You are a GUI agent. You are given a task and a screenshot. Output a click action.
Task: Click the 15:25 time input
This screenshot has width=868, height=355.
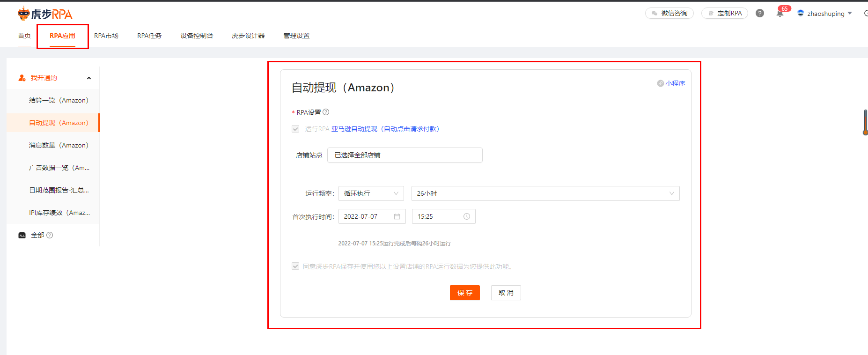[444, 216]
